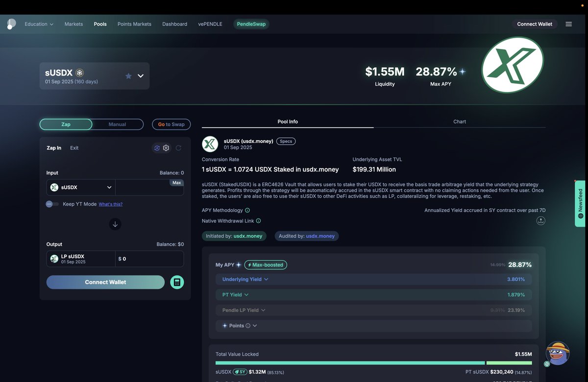Expand the sUSDX pool selector chevron
Viewport: 588px width, 382px height.
pyautogui.click(x=141, y=76)
